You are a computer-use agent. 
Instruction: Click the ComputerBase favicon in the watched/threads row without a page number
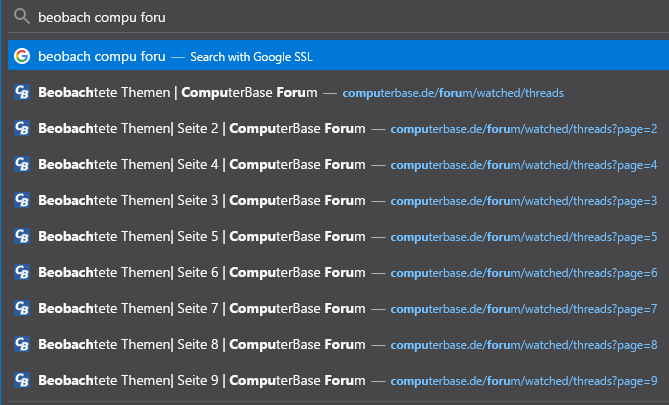tap(22, 92)
